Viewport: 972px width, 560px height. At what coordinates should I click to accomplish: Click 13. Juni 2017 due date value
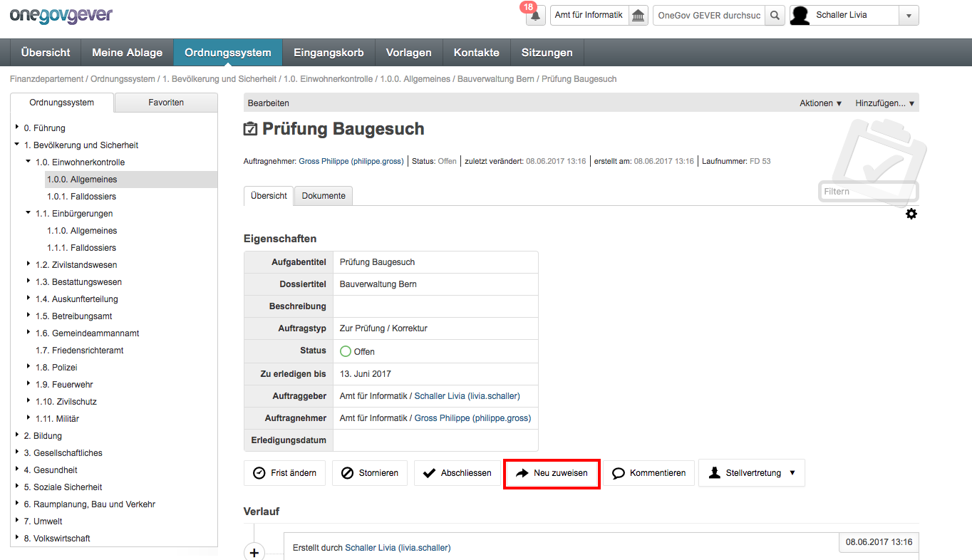click(366, 374)
